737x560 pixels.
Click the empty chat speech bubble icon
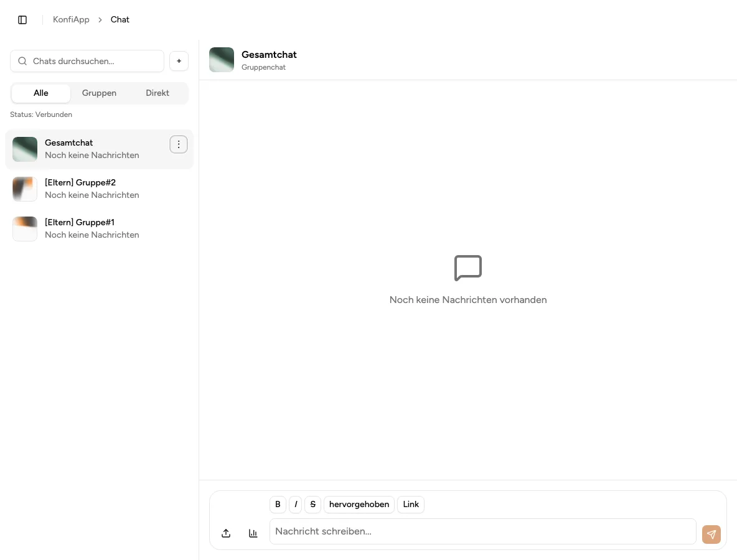point(468,268)
